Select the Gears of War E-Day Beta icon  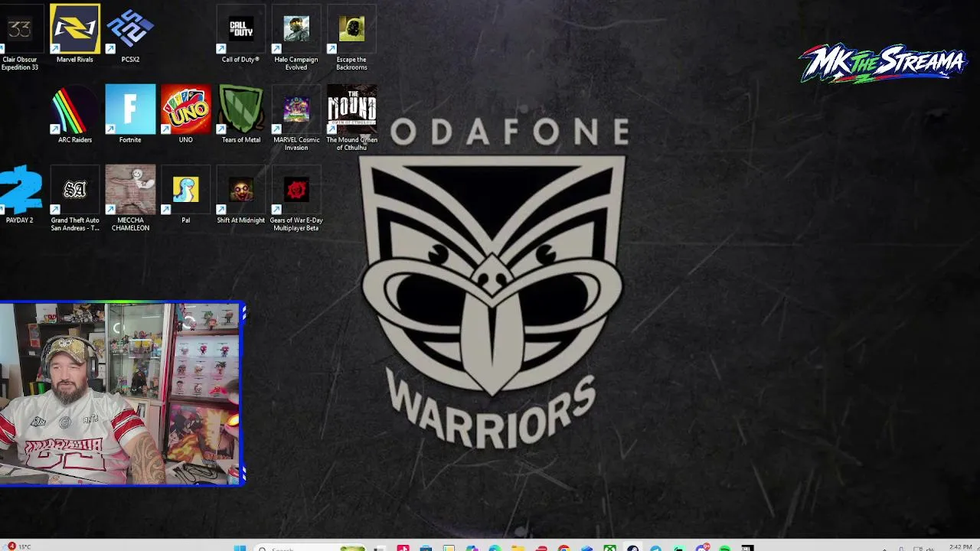pyautogui.click(x=296, y=199)
